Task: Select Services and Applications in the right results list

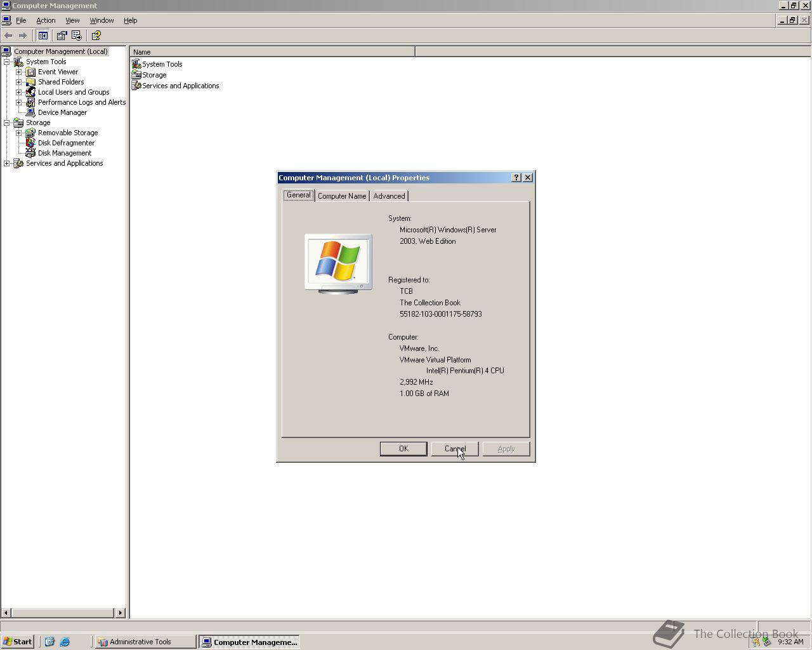Action: click(176, 86)
